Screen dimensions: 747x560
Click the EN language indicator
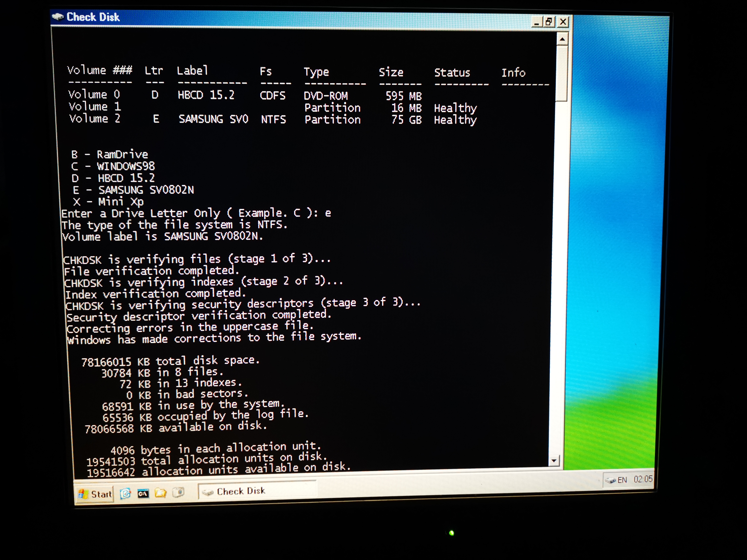coord(622,480)
